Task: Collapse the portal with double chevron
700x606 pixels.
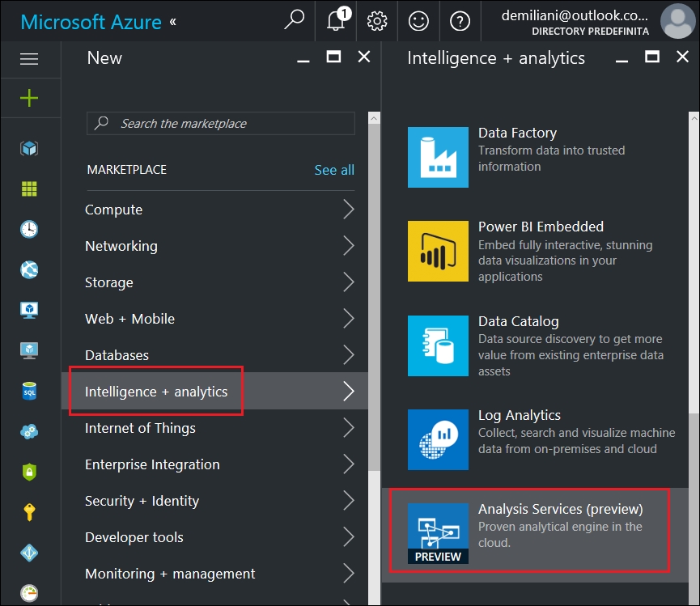Action: (x=172, y=21)
